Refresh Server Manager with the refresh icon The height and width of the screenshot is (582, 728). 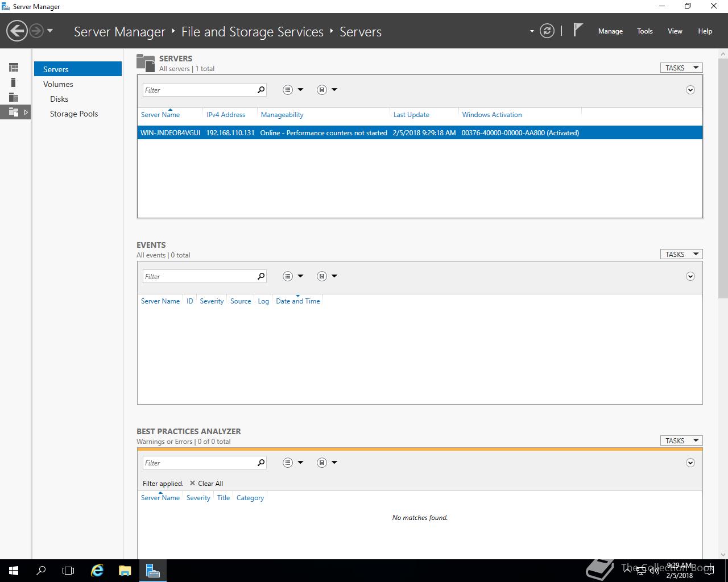point(547,31)
